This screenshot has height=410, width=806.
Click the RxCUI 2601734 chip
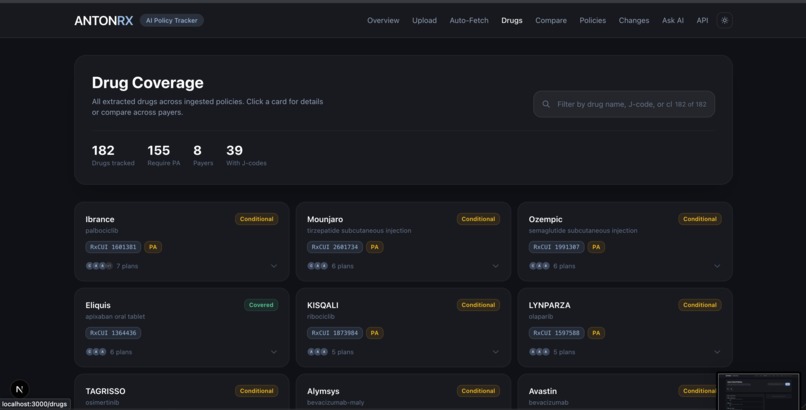pos(335,247)
